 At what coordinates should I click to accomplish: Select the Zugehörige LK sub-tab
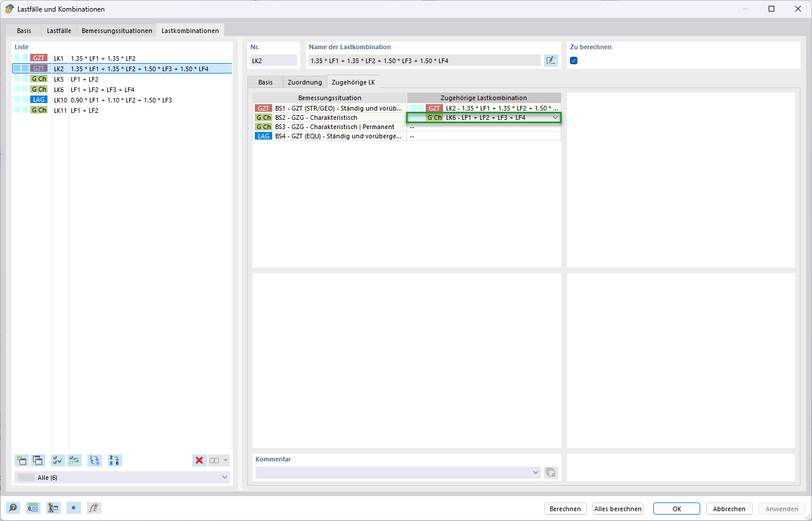pos(353,82)
